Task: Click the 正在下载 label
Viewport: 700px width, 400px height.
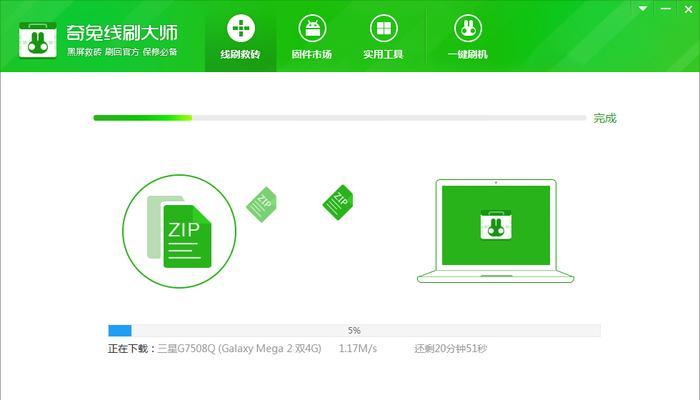Action: 131,349
